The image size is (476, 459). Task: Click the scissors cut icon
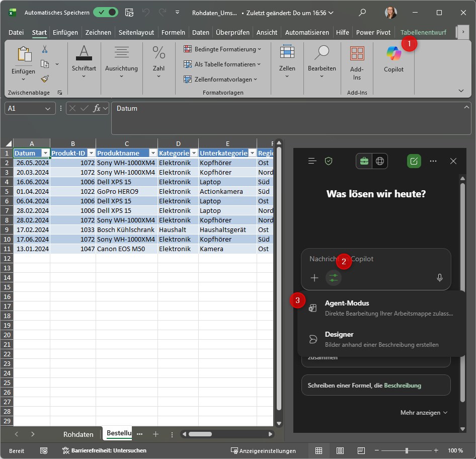coord(45,49)
